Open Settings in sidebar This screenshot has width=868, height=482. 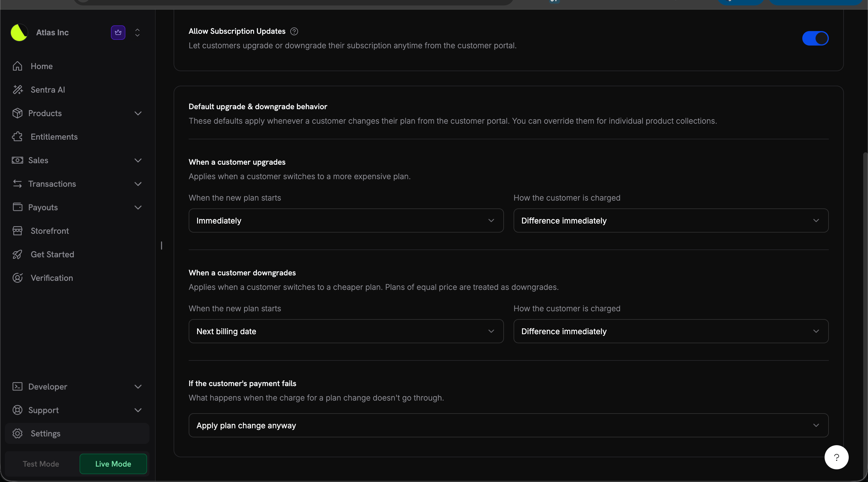coord(77,433)
